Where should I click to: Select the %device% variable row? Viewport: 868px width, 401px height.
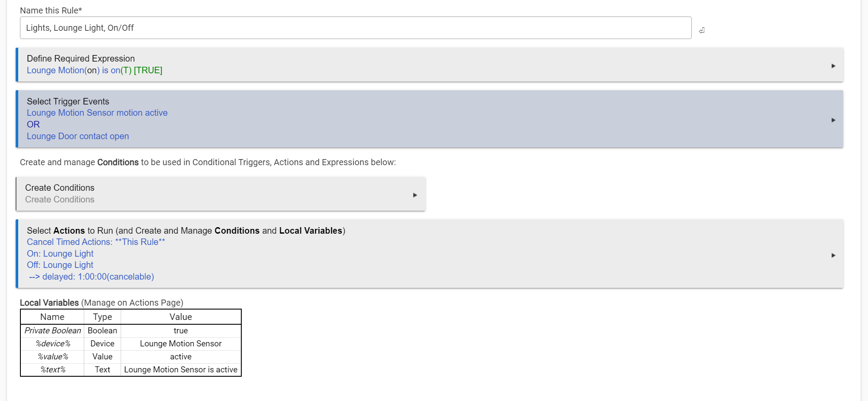(x=131, y=344)
